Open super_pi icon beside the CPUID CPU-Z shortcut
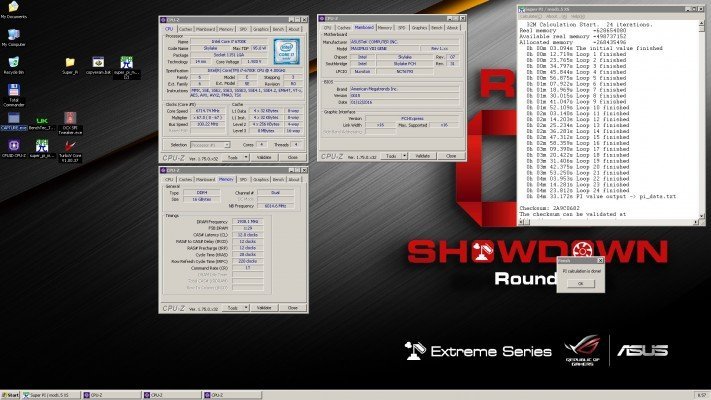 click(x=42, y=149)
